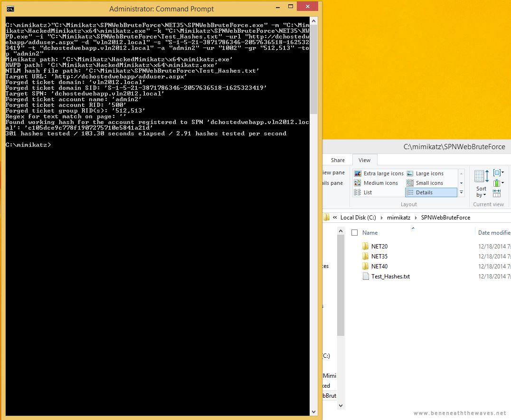
Task: Minimize the Command Prompt window
Action: 278,7
